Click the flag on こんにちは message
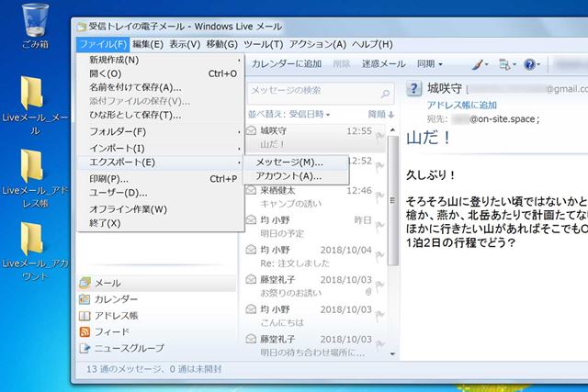The image size is (588, 392). tap(379, 316)
